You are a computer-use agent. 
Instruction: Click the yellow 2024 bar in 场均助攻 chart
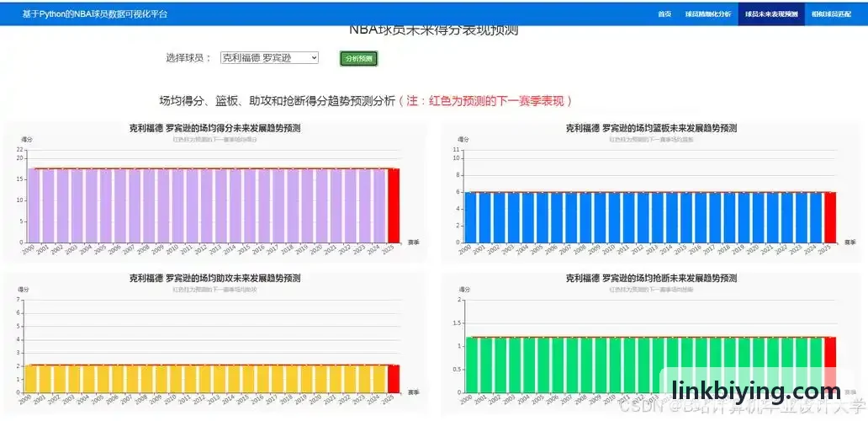tap(378, 379)
